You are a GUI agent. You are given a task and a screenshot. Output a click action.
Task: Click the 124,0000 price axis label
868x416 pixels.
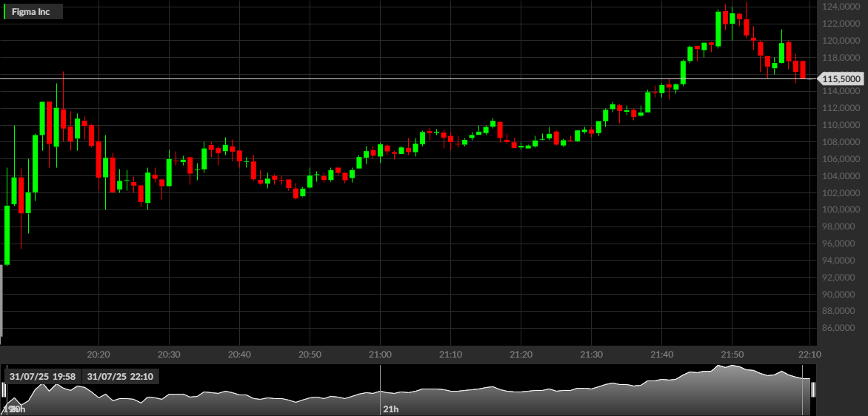(841, 7)
